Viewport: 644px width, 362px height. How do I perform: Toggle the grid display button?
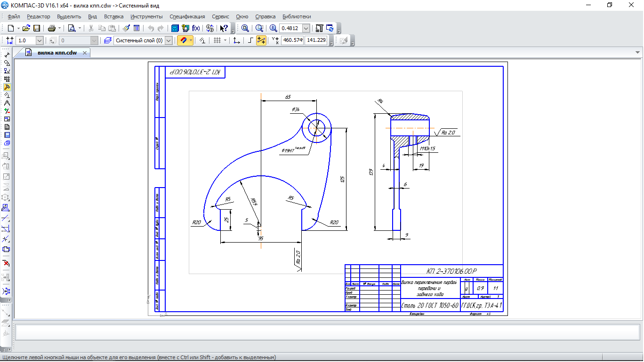coord(217,40)
